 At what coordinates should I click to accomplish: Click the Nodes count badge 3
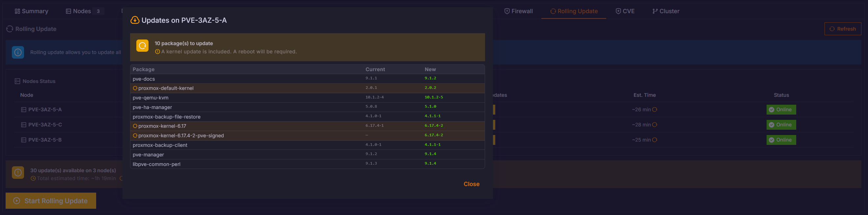coord(98,11)
